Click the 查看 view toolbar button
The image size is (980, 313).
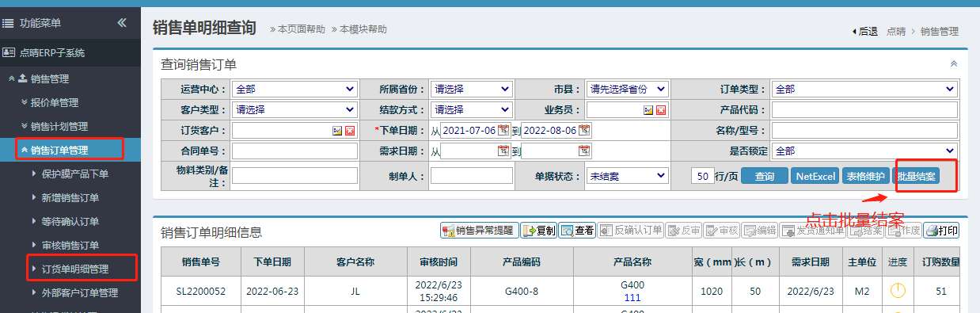tap(577, 231)
